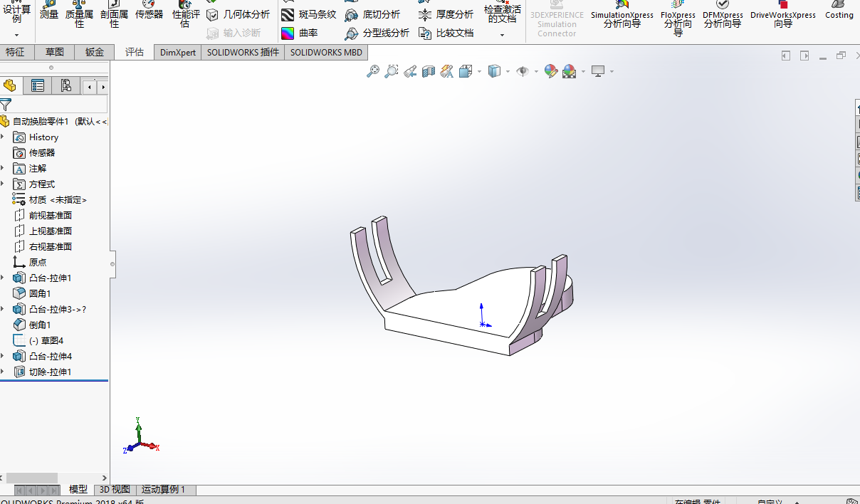This screenshot has width=860, height=504.
Task: Enable 斑马条纹 zebra stripes display
Action: (308, 14)
